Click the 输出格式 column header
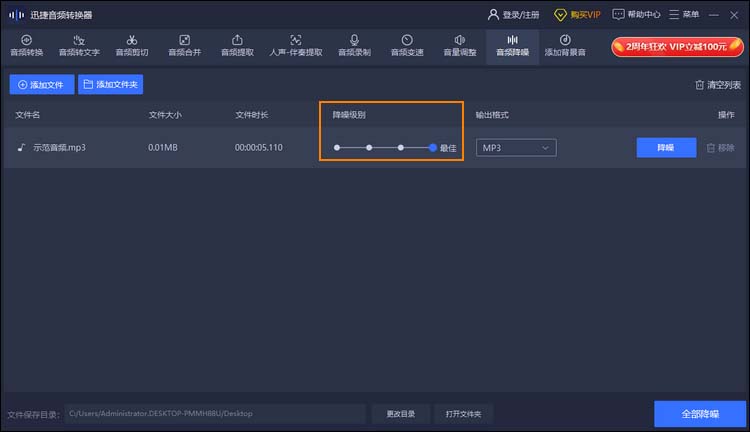 (492, 115)
